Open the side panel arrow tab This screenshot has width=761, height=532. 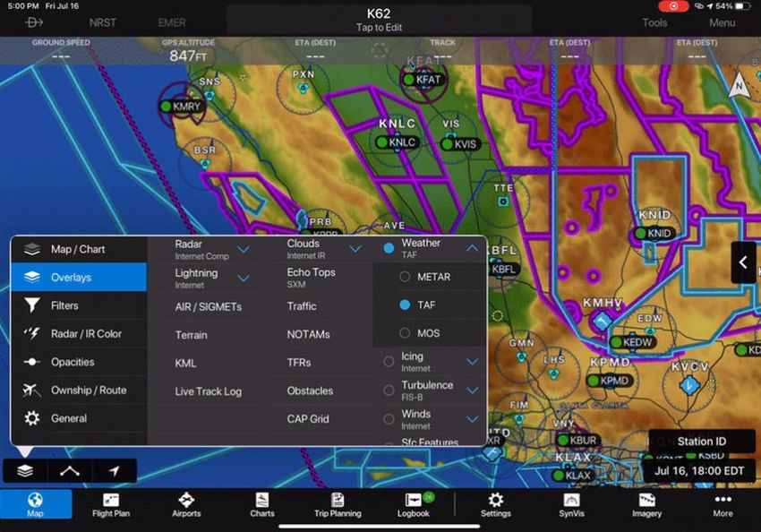[x=743, y=262]
